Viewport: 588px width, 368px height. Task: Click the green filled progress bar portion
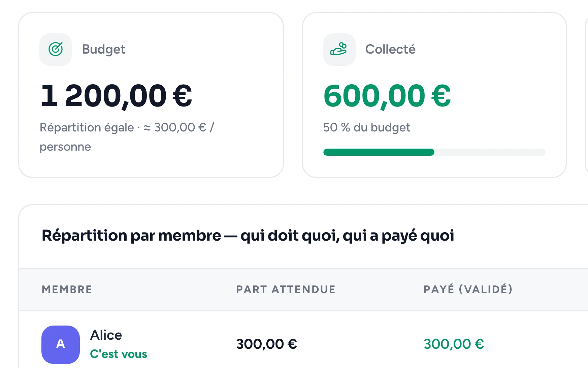[x=379, y=152]
